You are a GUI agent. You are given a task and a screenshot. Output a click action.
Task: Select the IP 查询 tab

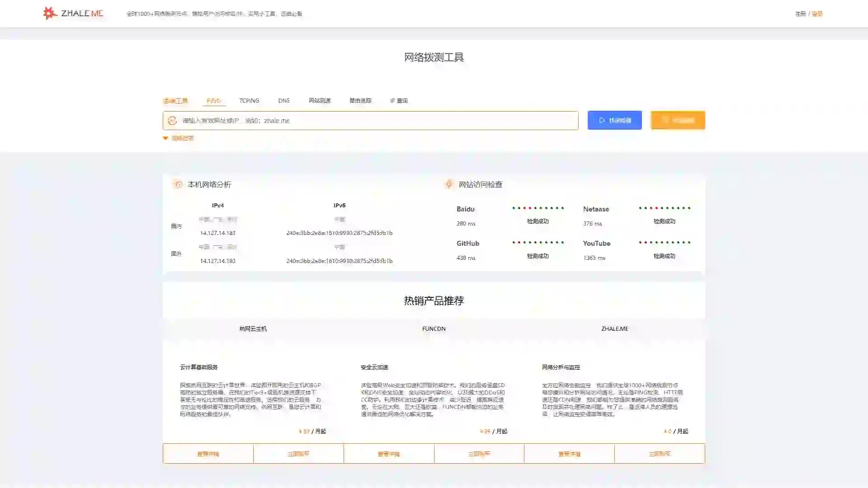point(399,101)
